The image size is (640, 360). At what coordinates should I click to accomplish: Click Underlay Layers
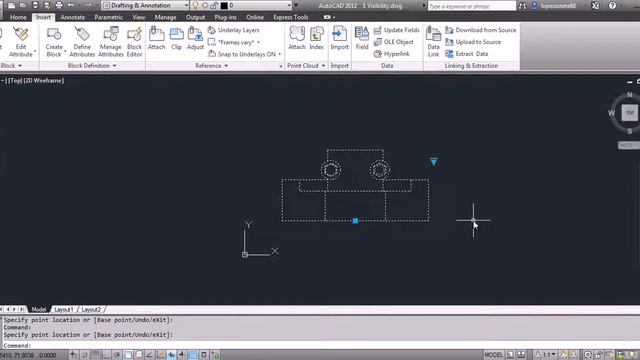pyautogui.click(x=233, y=30)
